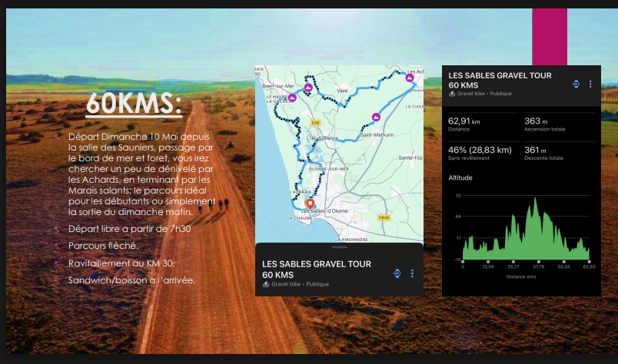
Task: Click the 37,76 marker on the altitude axis
Action: [538, 266]
